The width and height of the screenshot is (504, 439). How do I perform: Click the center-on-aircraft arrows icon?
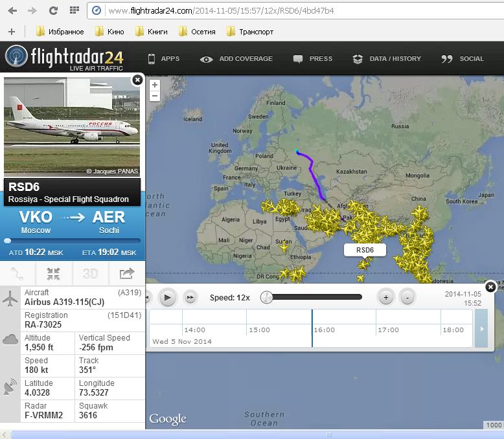click(53, 274)
